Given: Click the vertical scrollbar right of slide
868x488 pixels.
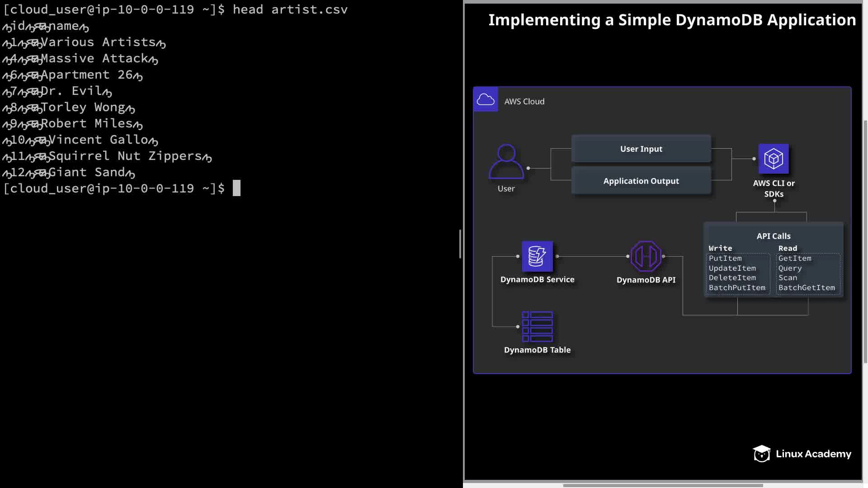Looking at the screenshot, I should click(865, 241).
